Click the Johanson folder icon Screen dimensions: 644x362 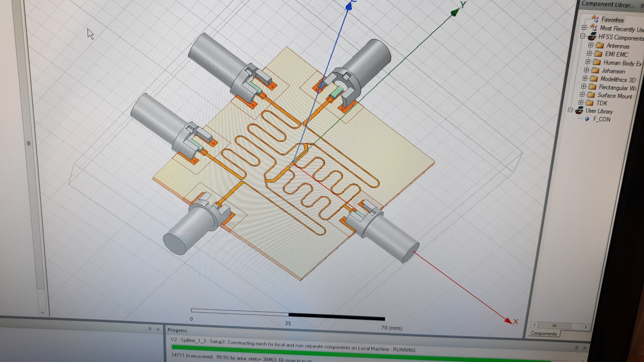[595, 70]
